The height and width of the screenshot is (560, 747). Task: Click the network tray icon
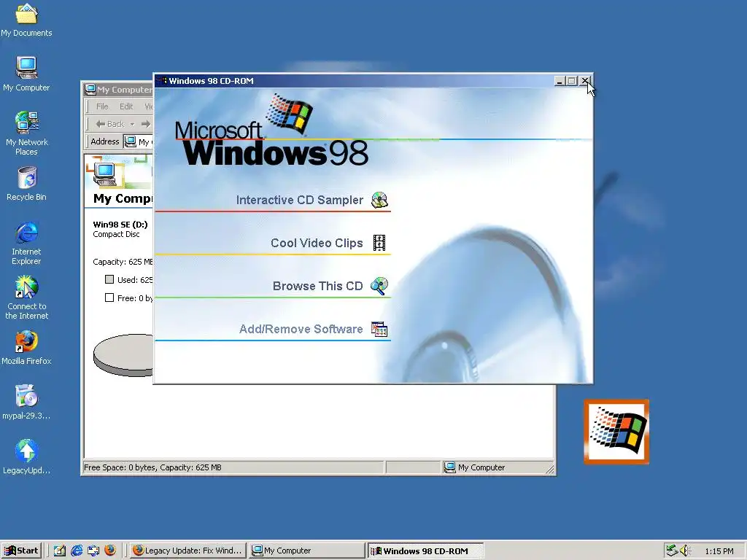(672, 551)
